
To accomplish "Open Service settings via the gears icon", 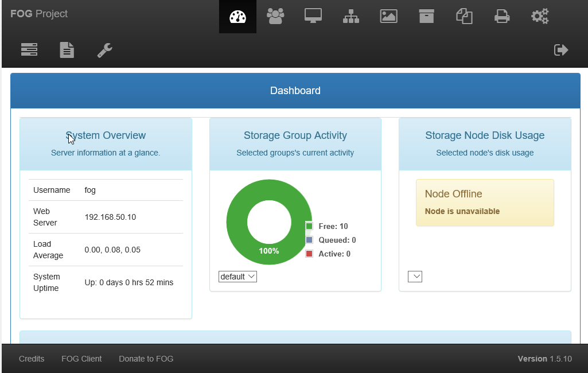I will point(540,17).
